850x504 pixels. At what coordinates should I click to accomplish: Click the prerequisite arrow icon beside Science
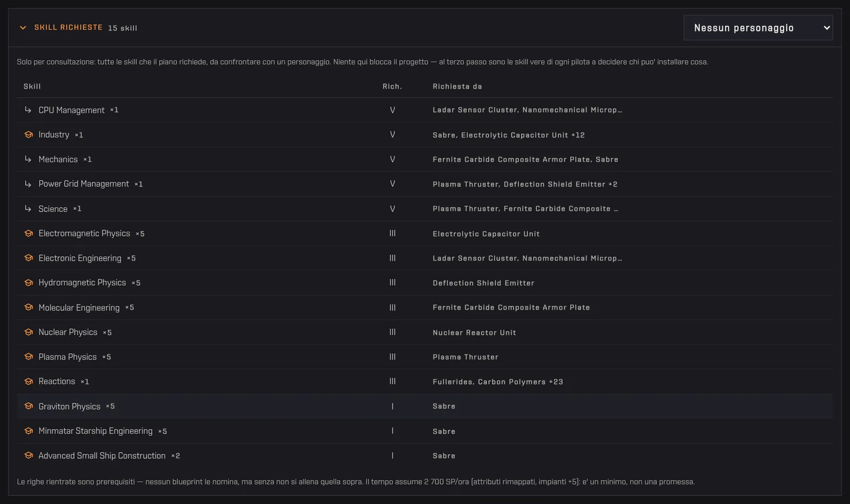tap(28, 209)
